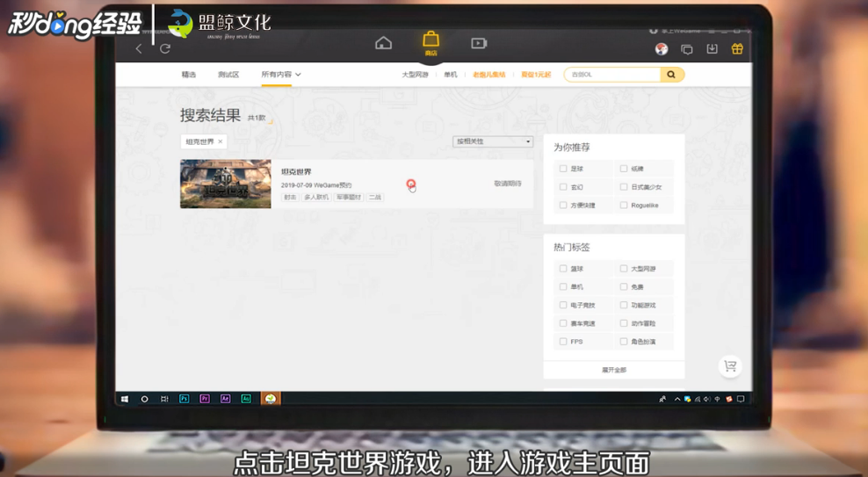Expand all hot tags via 展开全部
The image size is (868, 477).
(614, 370)
